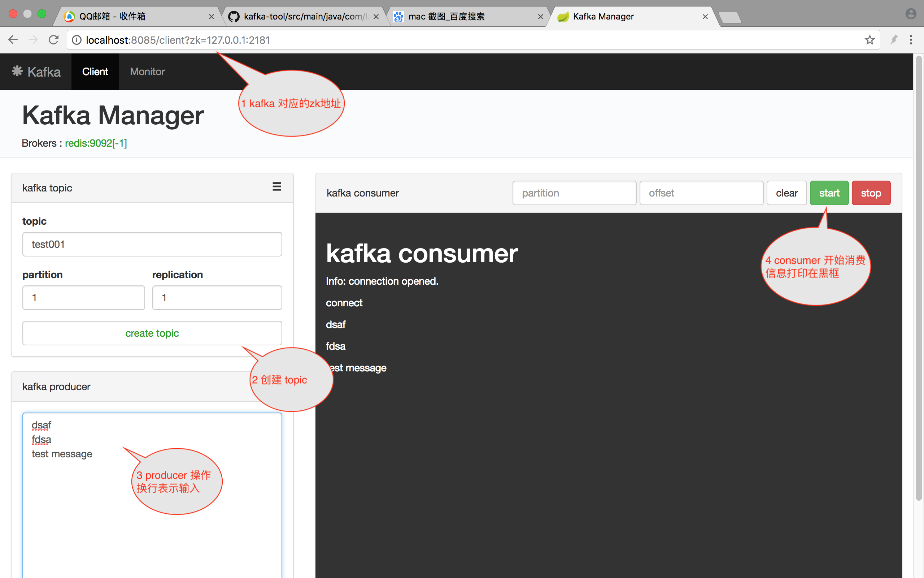Image resolution: width=924 pixels, height=578 pixels.
Task: Start the kafka consumer
Action: pos(829,193)
